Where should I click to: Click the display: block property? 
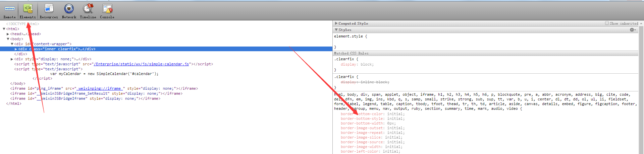[357, 65]
